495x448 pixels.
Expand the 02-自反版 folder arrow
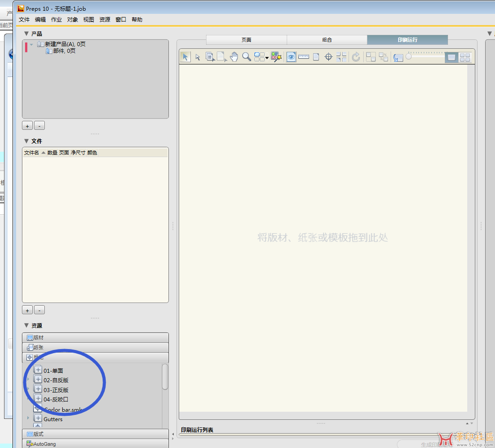[28, 379]
